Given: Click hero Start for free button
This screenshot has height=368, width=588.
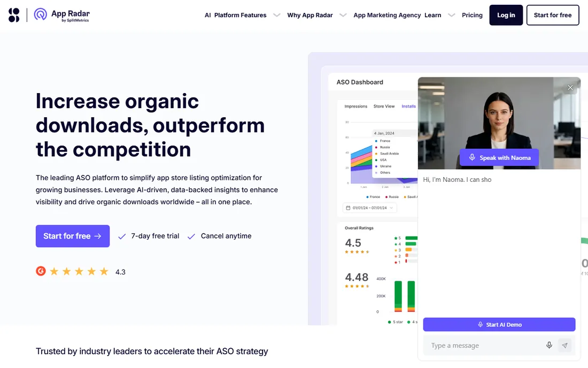Looking at the screenshot, I should click(73, 236).
